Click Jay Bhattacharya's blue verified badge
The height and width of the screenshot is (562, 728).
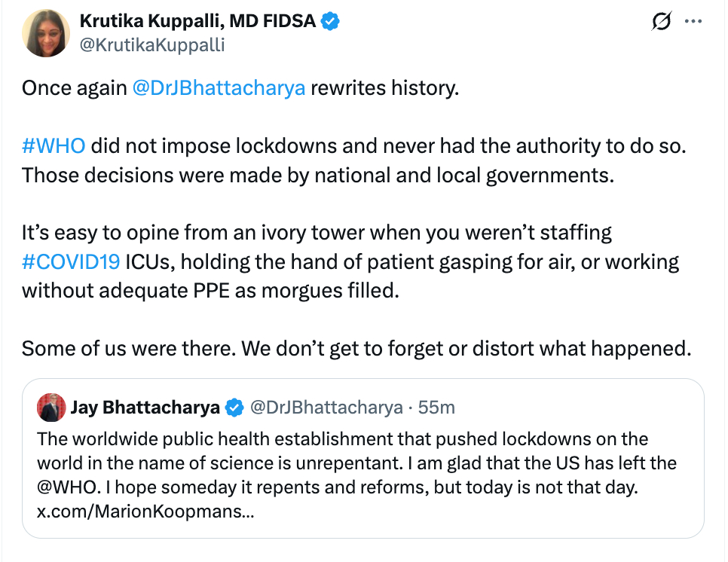pyautogui.click(x=234, y=408)
